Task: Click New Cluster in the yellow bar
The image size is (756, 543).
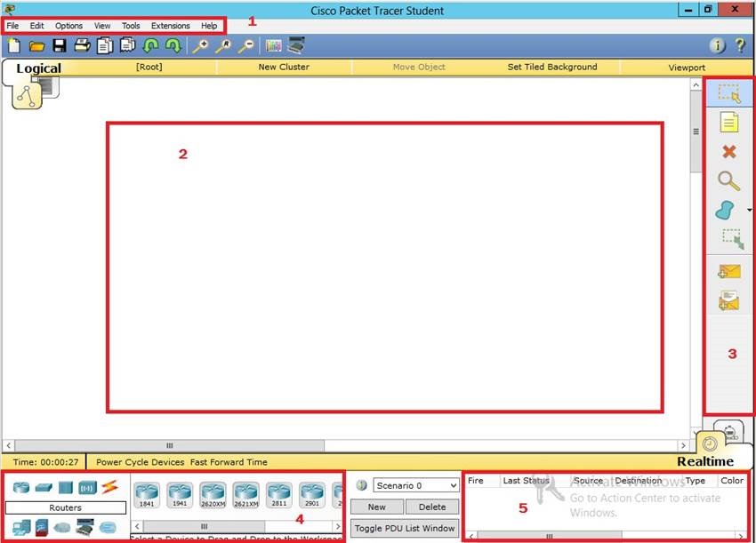Action: click(x=284, y=67)
